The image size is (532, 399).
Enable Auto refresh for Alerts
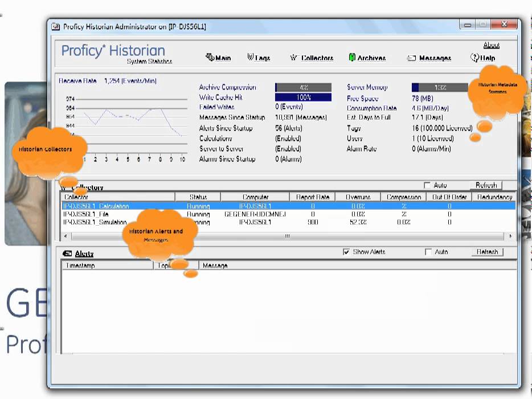[x=428, y=251]
